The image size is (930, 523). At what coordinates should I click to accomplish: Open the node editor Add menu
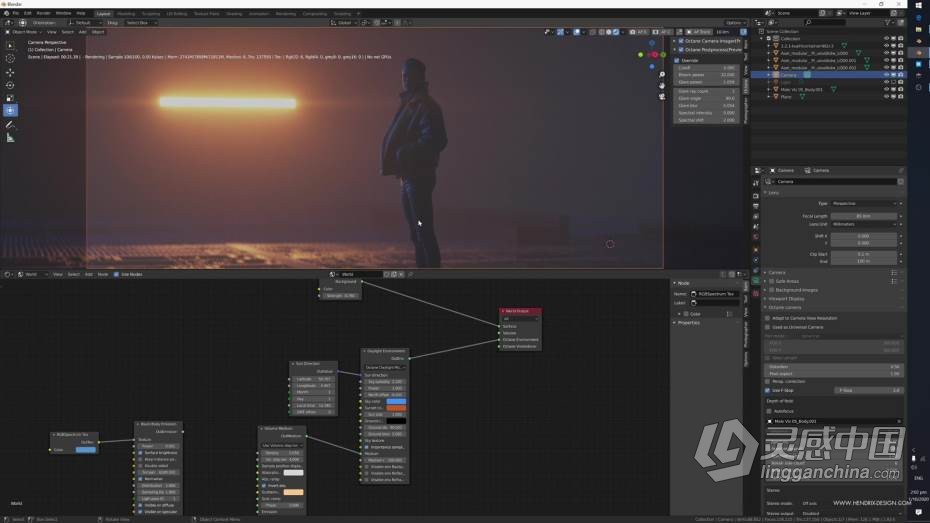click(x=88, y=275)
